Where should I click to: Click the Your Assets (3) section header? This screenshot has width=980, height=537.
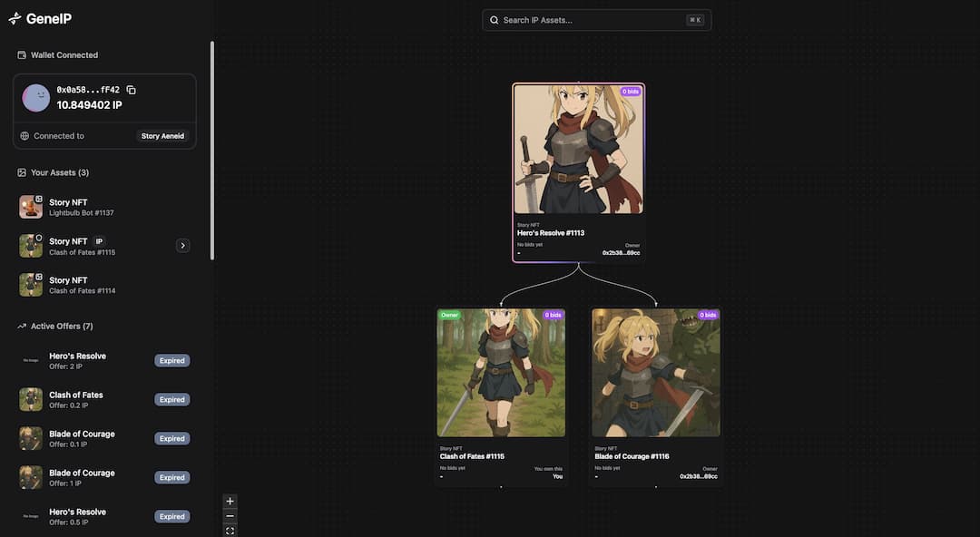(60, 172)
